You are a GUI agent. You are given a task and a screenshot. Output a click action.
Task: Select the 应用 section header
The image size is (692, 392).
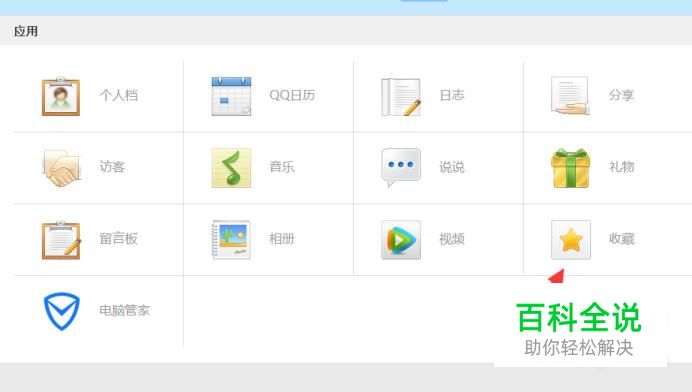26,31
